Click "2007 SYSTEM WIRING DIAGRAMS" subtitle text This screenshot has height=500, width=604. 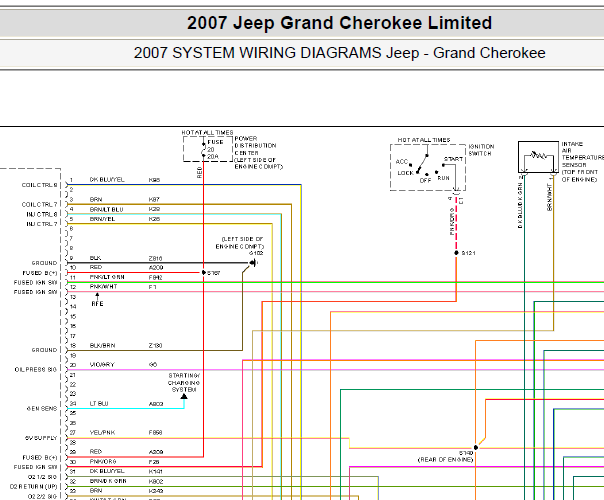tap(258, 53)
